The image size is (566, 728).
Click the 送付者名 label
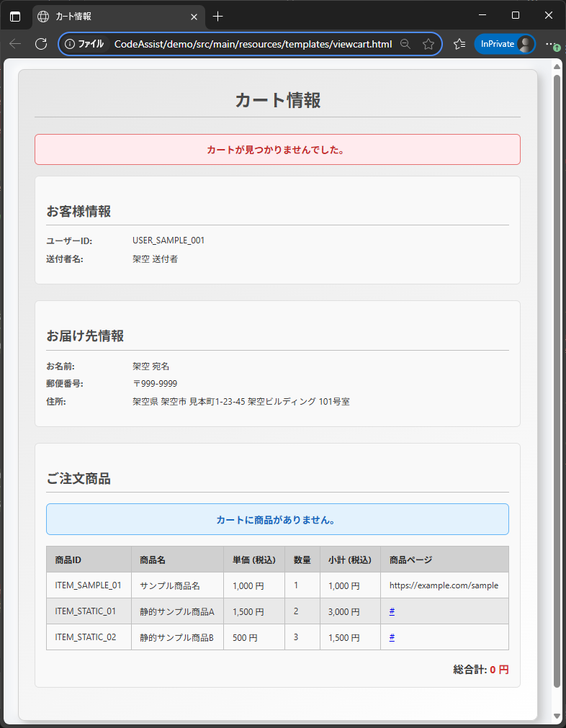click(x=65, y=259)
